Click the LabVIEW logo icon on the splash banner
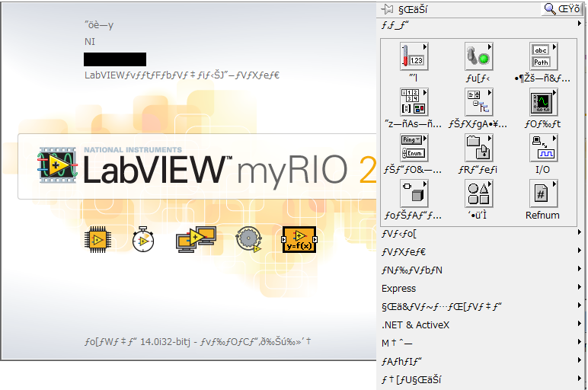Viewport: 588px width, 390px height. [x=57, y=165]
